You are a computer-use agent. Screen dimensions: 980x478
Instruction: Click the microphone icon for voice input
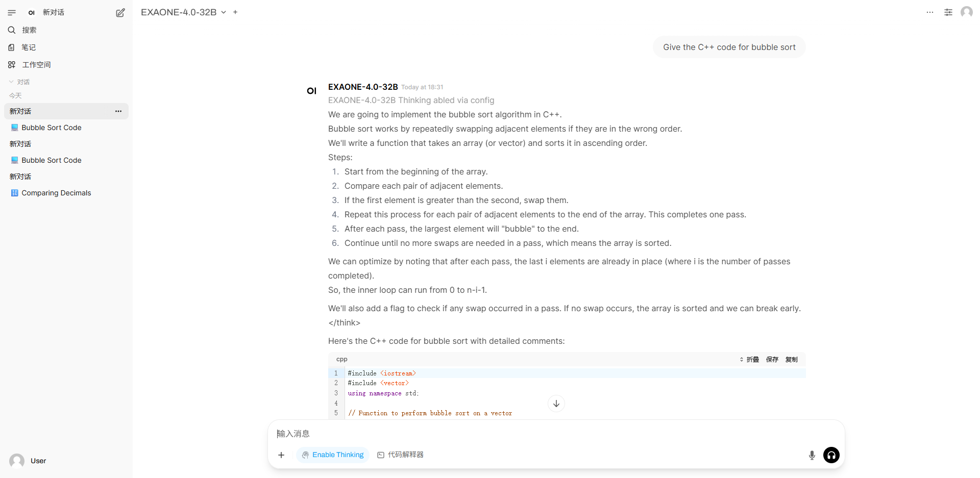(x=812, y=455)
